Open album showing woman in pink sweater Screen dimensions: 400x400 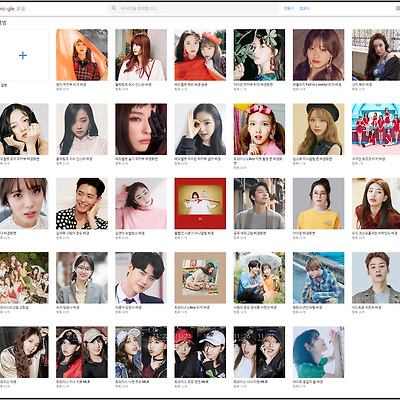click(x=141, y=203)
